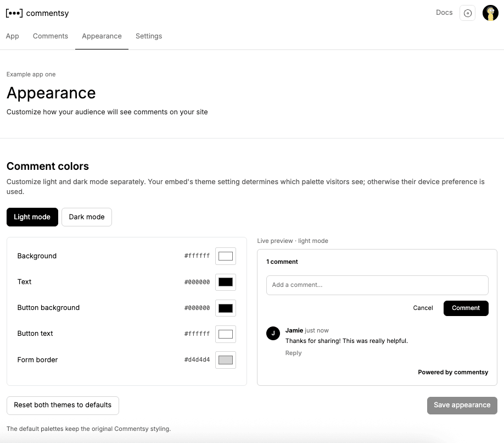
Task: Click the Button background hex value #000000
Action: tap(197, 308)
